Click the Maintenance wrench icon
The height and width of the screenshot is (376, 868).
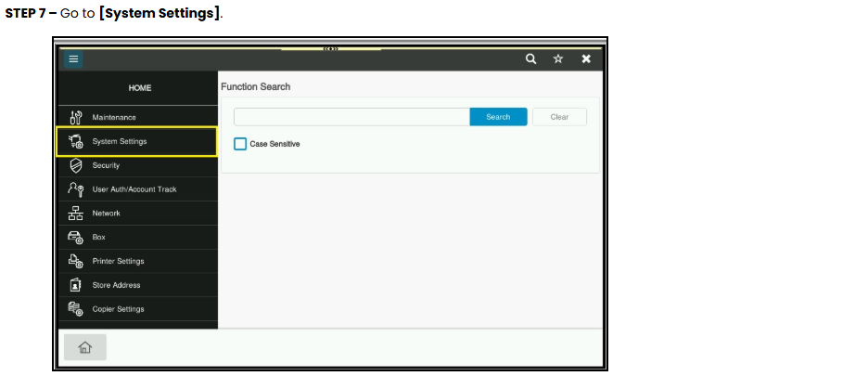pos(75,118)
